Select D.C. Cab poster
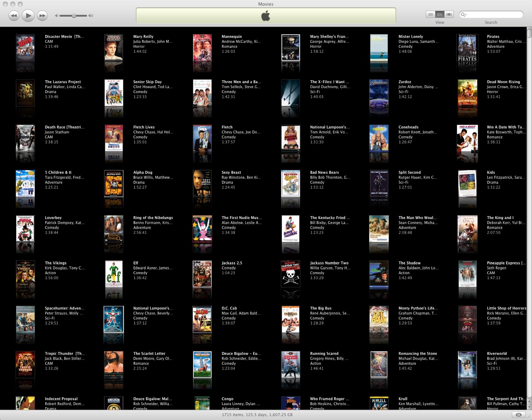 202,319
